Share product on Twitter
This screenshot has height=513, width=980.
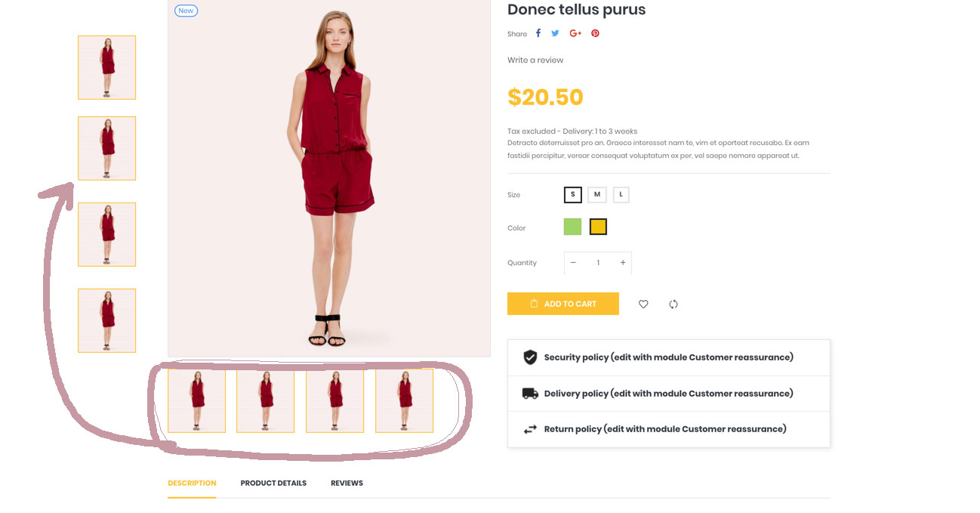coord(555,33)
